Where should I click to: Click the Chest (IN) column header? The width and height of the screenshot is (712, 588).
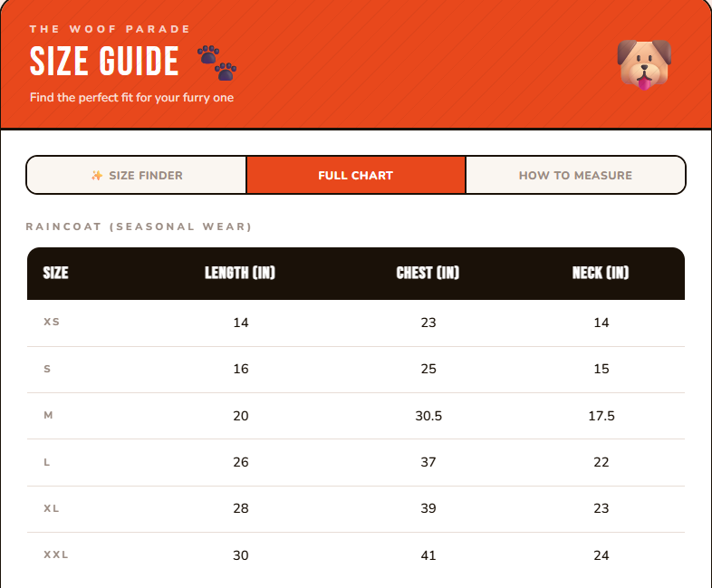(428, 273)
